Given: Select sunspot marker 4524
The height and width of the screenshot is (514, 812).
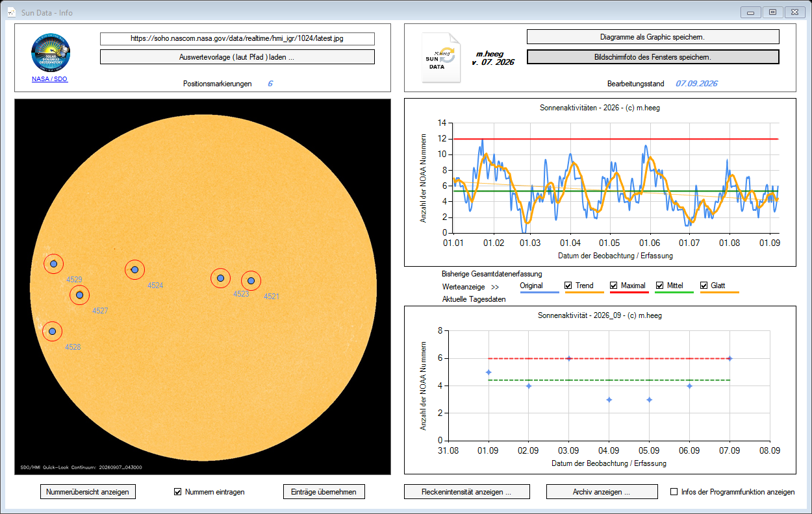Looking at the screenshot, I should coord(134,269).
